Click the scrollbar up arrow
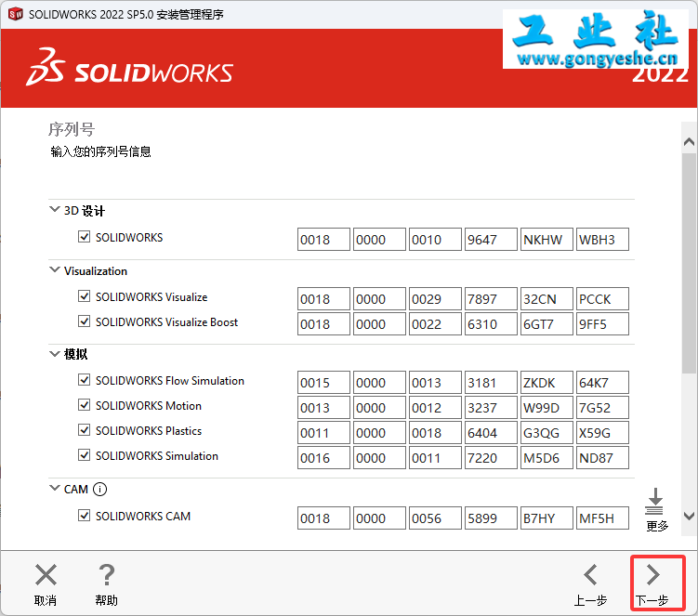698x616 pixels. click(689, 142)
